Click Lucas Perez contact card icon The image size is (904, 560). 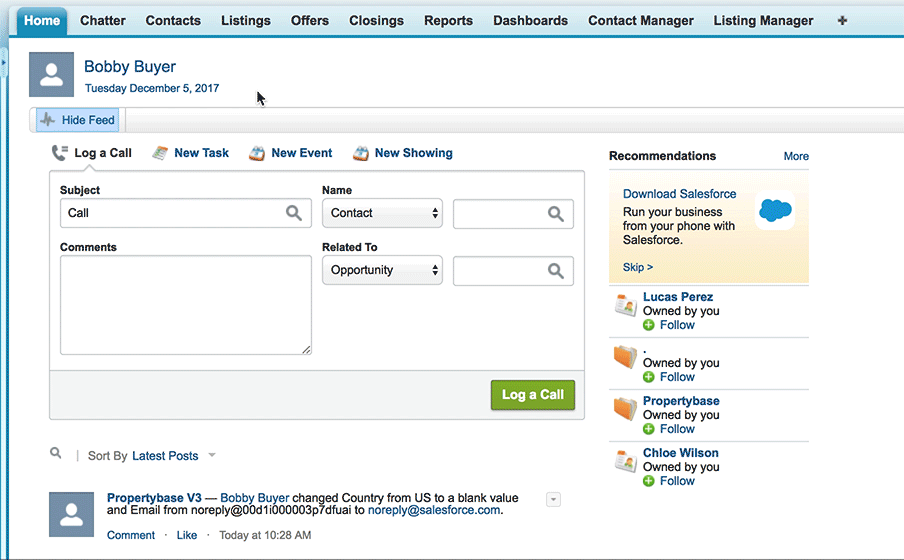pyautogui.click(x=626, y=305)
